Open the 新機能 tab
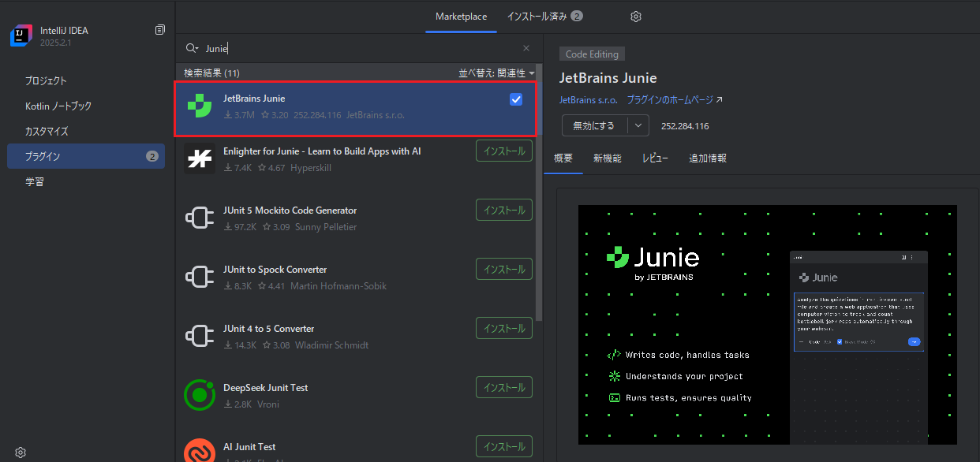The height and width of the screenshot is (462, 980). [608, 158]
